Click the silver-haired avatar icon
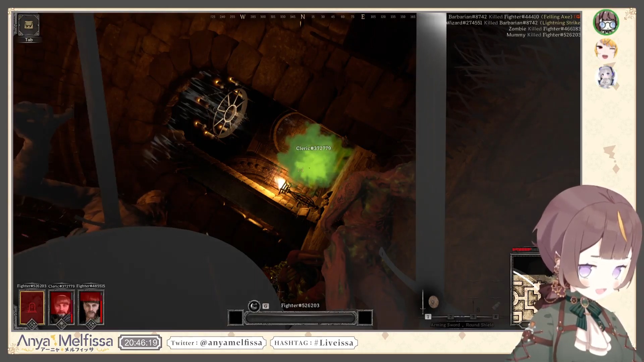 click(606, 77)
